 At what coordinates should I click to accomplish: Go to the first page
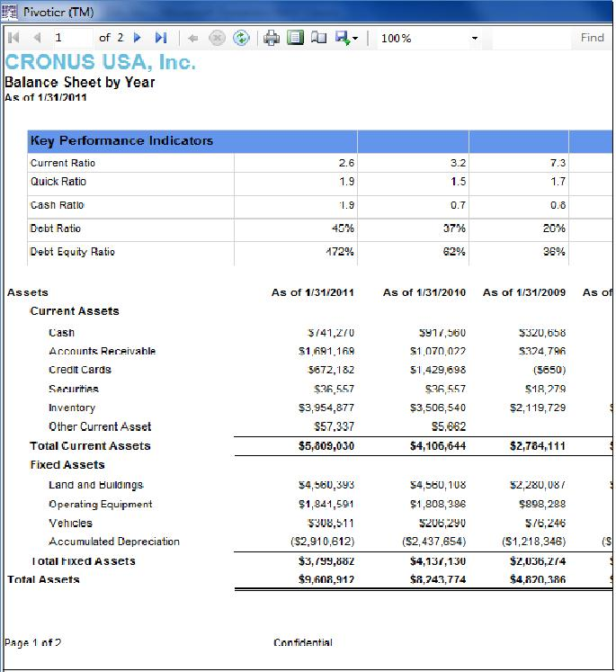point(13,38)
